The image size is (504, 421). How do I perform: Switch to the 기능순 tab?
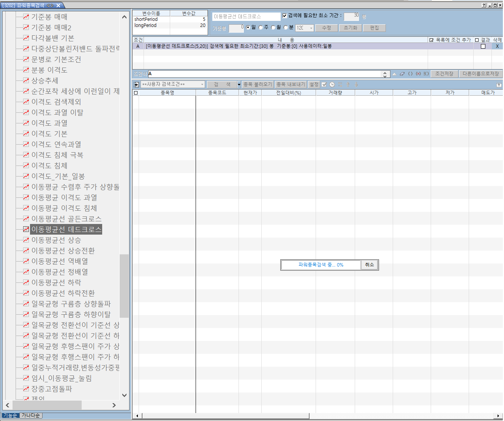tap(10, 415)
